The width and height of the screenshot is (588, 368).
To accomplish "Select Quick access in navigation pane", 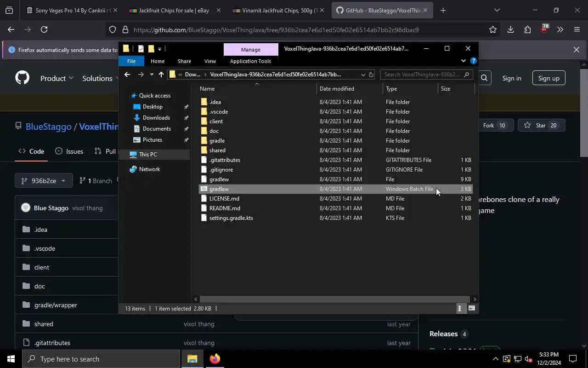I will tap(155, 96).
